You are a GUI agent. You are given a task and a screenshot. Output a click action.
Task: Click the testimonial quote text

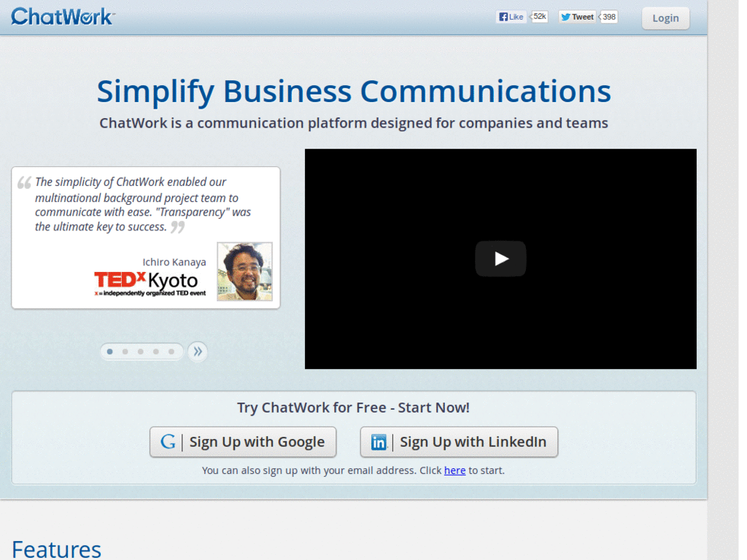tap(143, 204)
